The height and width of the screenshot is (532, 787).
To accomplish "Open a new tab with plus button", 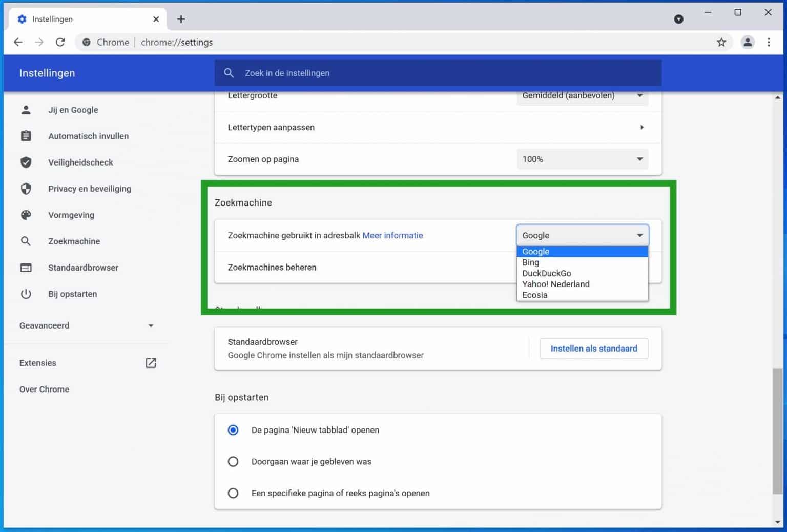I will pyautogui.click(x=181, y=19).
